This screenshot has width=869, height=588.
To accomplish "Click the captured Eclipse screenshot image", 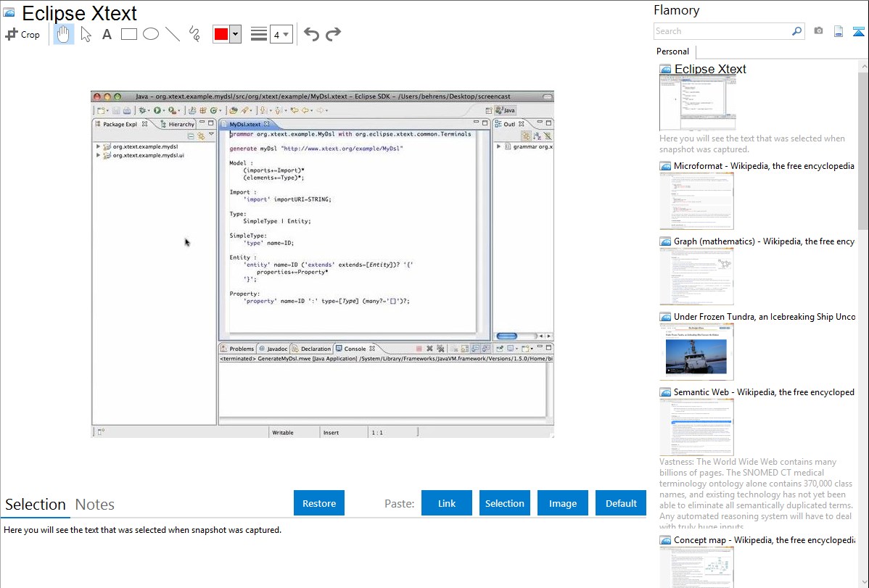I will coord(323,265).
